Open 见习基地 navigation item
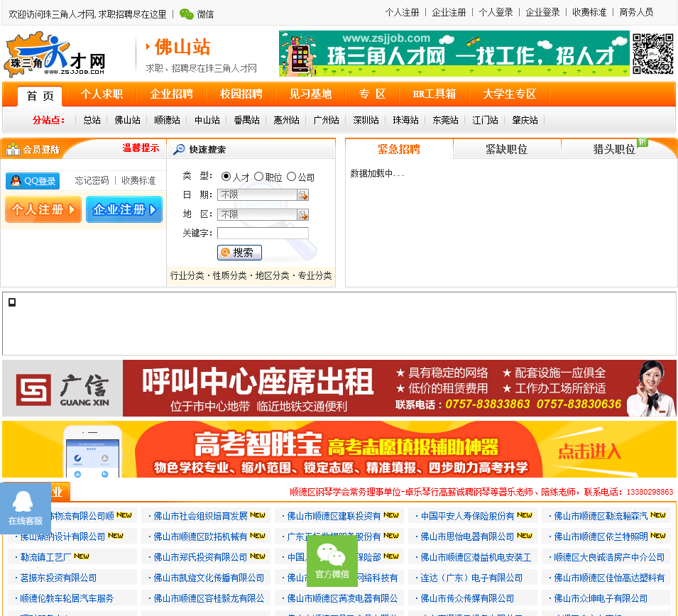This screenshot has width=678, height=616. click(310, 94)
